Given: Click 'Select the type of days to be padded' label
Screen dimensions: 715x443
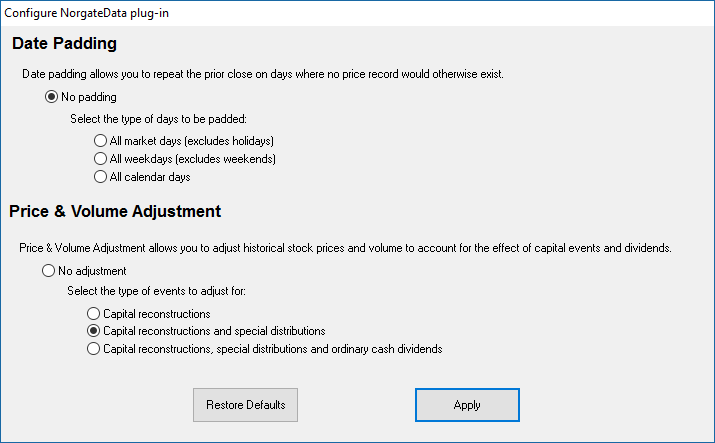Looking at the screenshot, I should (158, 119).
